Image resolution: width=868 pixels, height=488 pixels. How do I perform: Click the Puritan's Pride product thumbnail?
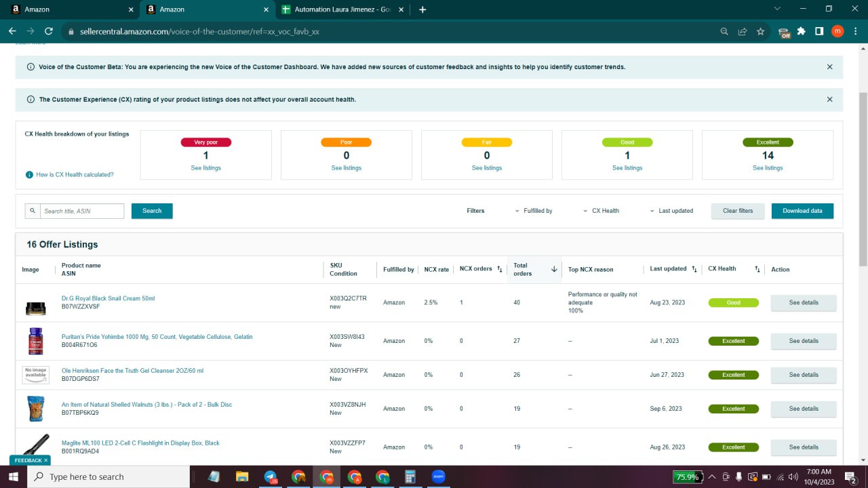[x=35, y=341]
